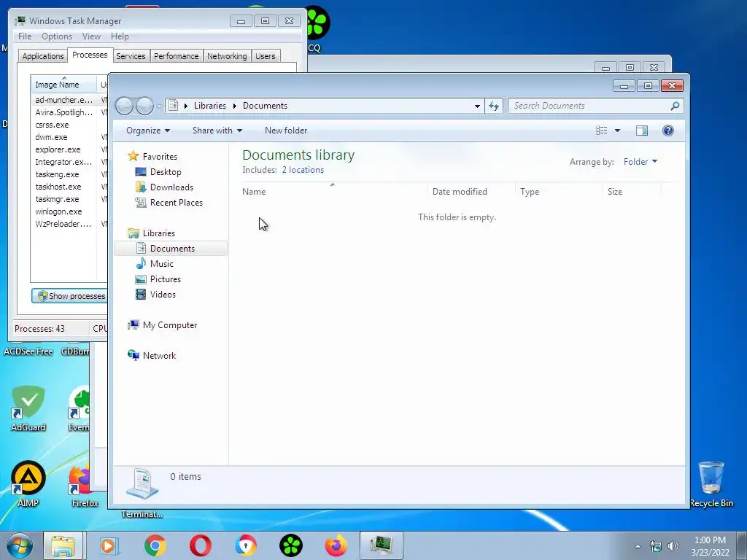Screen dimensions: 747x560
Task: Click the Libraries heading in navigation pane
Action: (158, 233)
